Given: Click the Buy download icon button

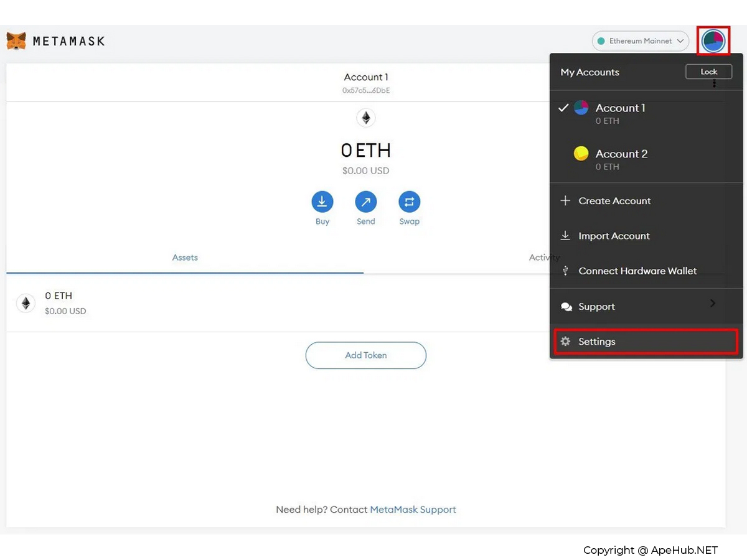Looking at the screenshot, I should tap(322, 202).
